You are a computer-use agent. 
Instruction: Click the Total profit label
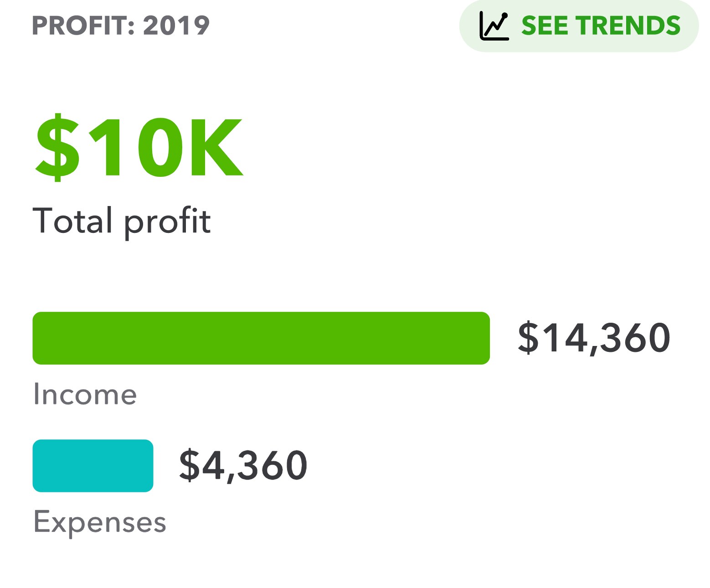(122, 221)
